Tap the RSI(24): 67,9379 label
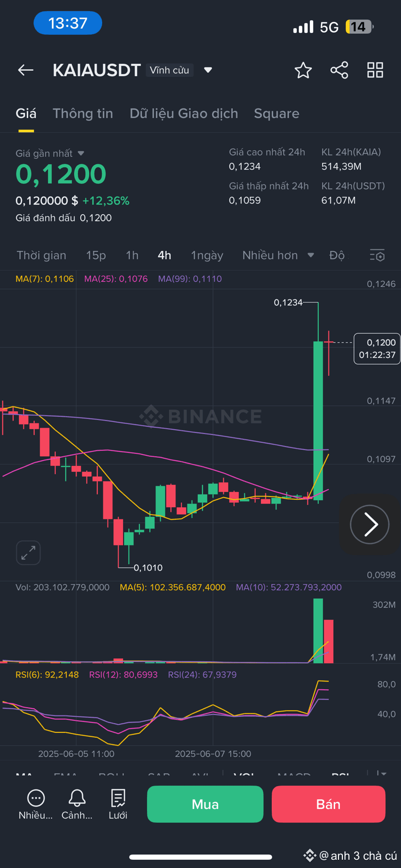Screen dimensions: 401x868 (202, 675)
